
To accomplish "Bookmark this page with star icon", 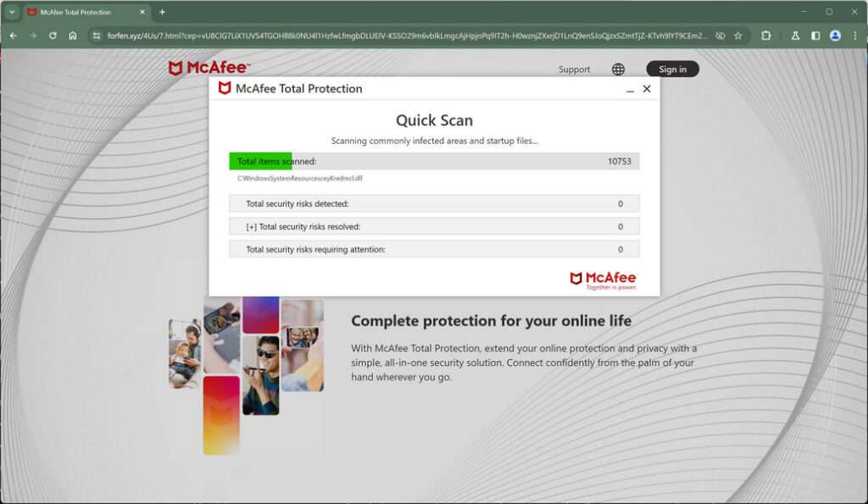I will click(738, 36).
